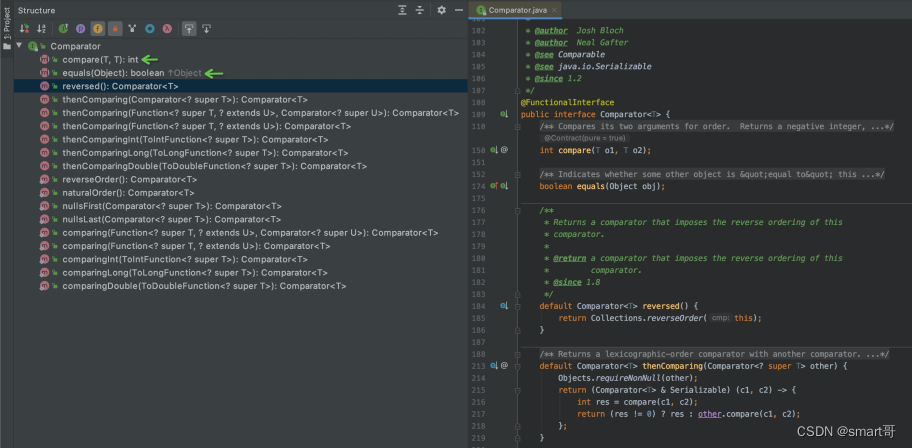The width and height of the screenshot is (912, 448).
Task: Open the vertical Project tool window tab
Action: point(7,23)
